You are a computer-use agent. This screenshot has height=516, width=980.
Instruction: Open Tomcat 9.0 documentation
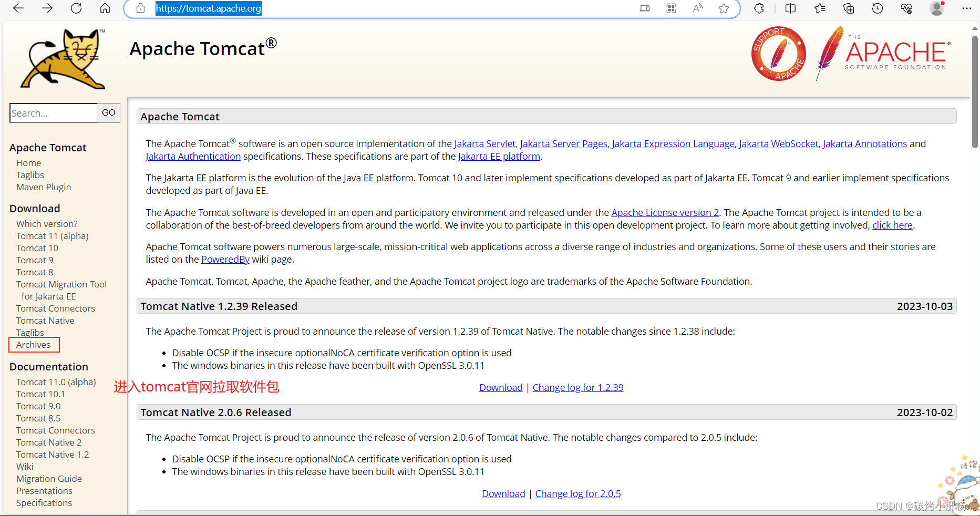click(38, 406)
